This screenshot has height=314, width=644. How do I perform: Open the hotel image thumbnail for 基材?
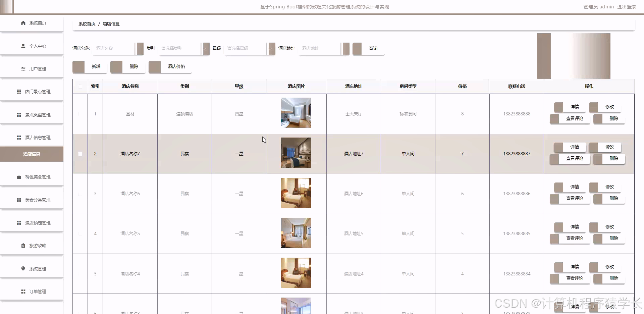(296, 113)
